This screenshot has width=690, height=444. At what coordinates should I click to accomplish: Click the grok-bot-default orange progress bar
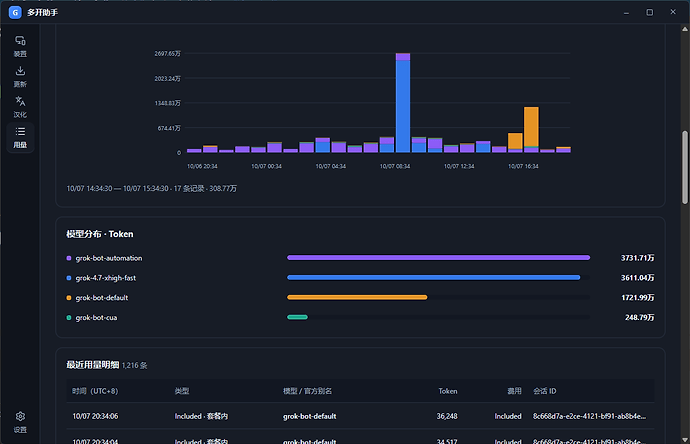click(x=357, y=297)
